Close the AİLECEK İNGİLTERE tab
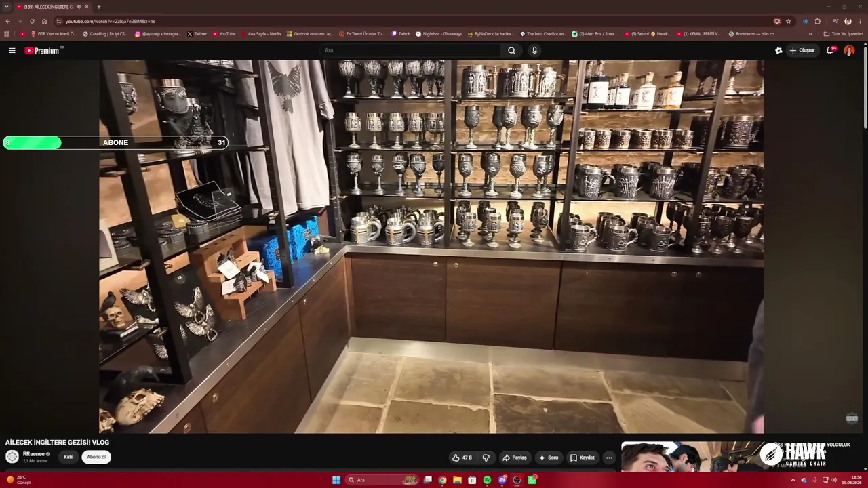 (x=87, y=7)
